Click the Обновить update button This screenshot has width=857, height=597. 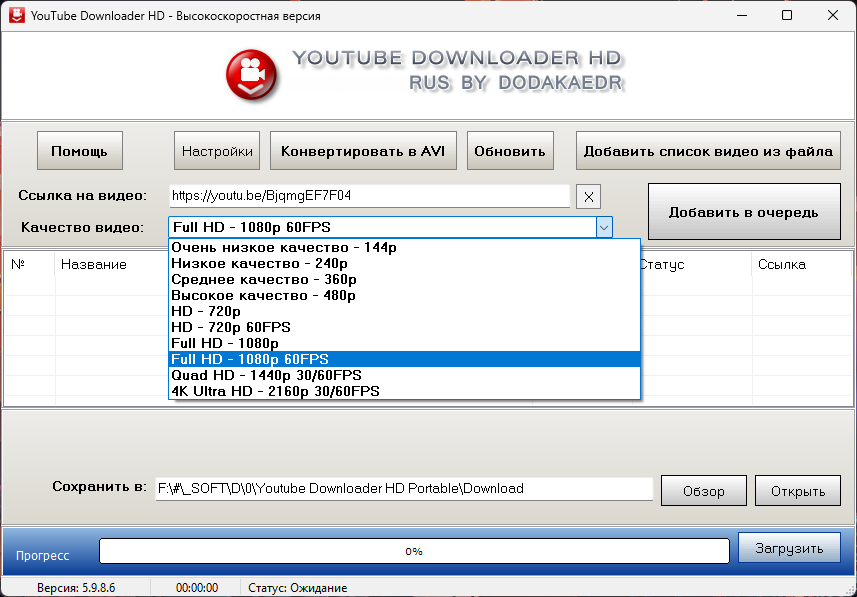point(510,151)
